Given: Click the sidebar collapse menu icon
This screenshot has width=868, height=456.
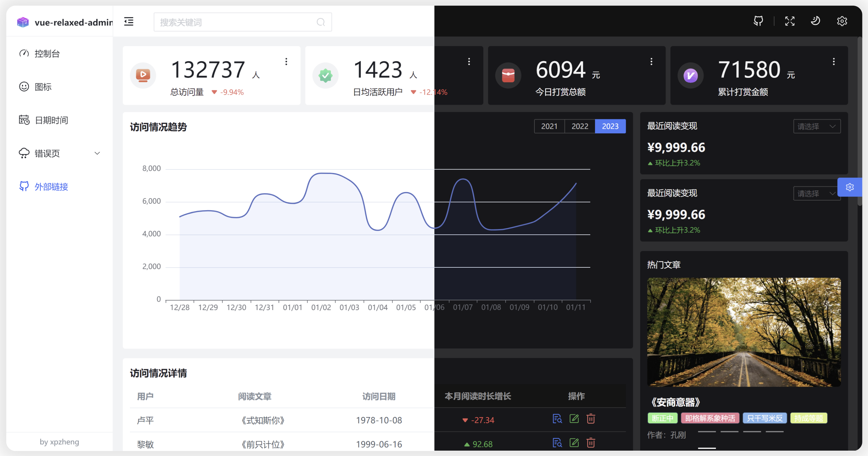Looking at the screenshot, I should pyautogui.click(x=129, y=22).
